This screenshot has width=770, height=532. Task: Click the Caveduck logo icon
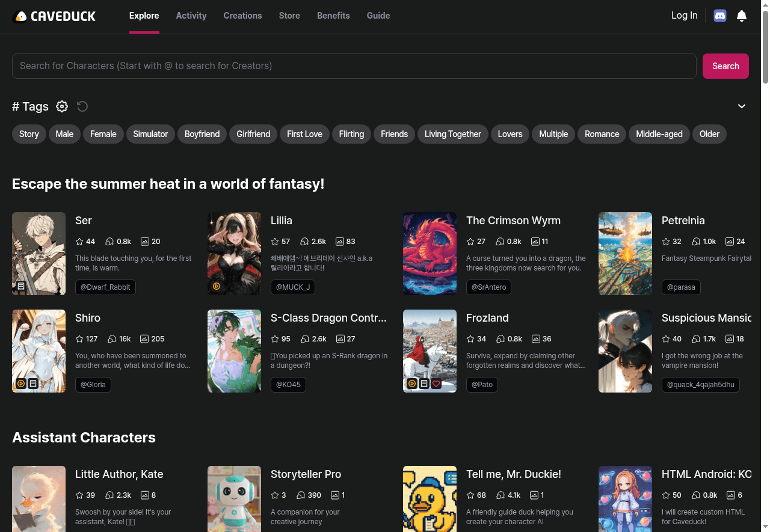click(20, 16)
